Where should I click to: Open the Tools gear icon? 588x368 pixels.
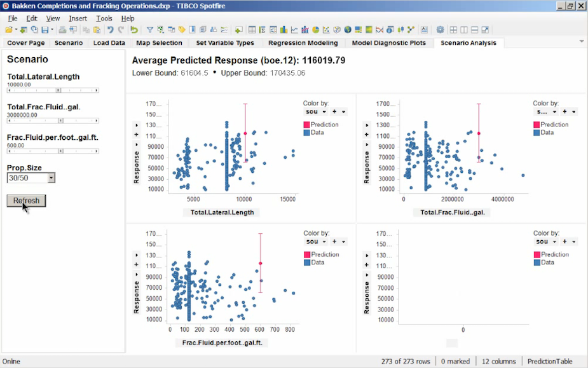441,30
